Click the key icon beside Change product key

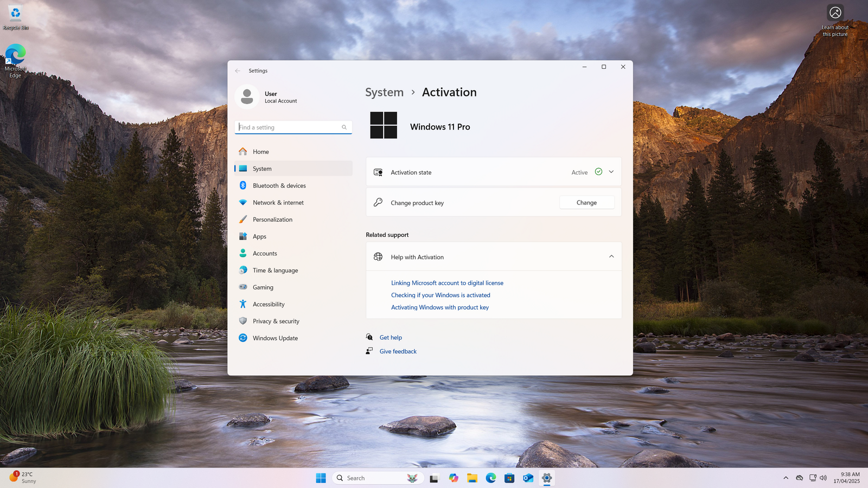pos(378,202)
